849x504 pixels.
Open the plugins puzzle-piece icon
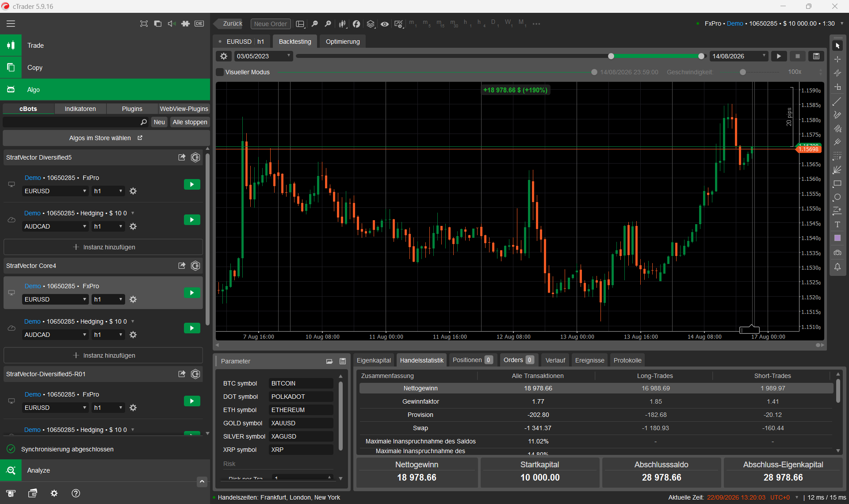coord(185,24)
